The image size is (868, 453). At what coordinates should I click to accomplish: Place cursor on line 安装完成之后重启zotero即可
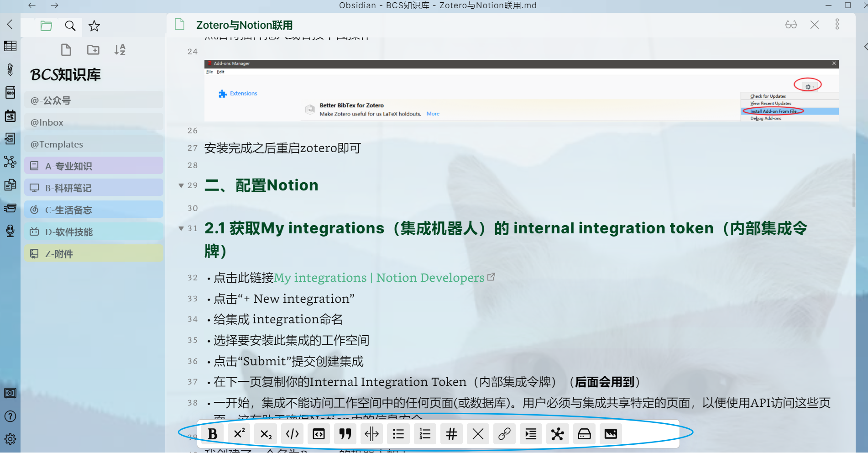pyautogui.click(x=282, y=148)
